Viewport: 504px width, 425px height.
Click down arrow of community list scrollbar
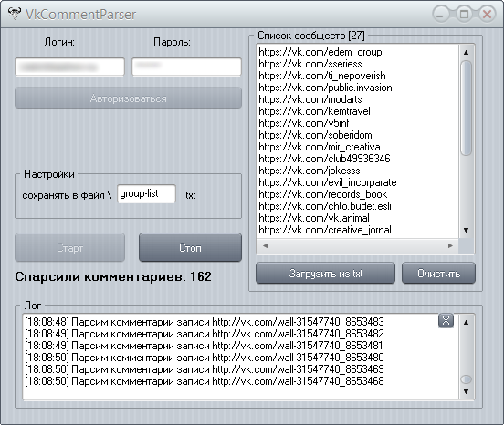pyautogui.click(x=466, y=230)
